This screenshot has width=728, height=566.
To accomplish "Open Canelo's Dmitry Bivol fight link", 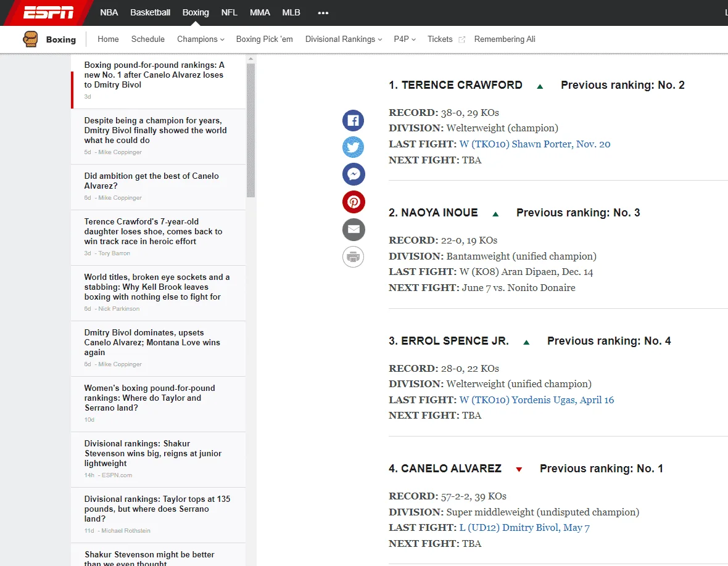I will [524, 528].
